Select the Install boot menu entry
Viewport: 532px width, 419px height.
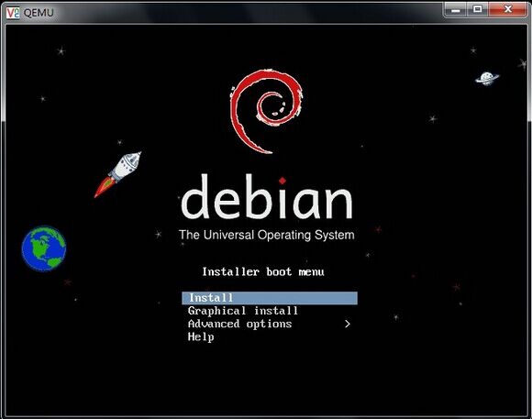coord(270,298)
